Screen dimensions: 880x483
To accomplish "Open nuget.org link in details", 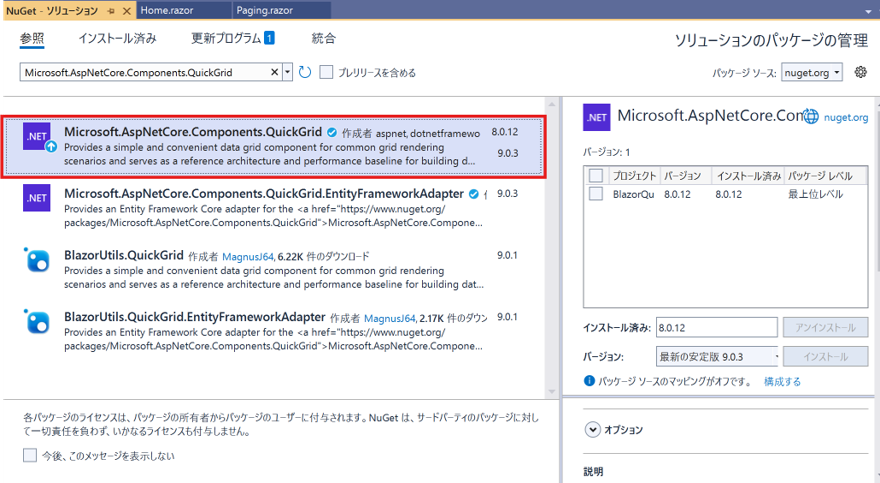I will [x=846, y=117].
